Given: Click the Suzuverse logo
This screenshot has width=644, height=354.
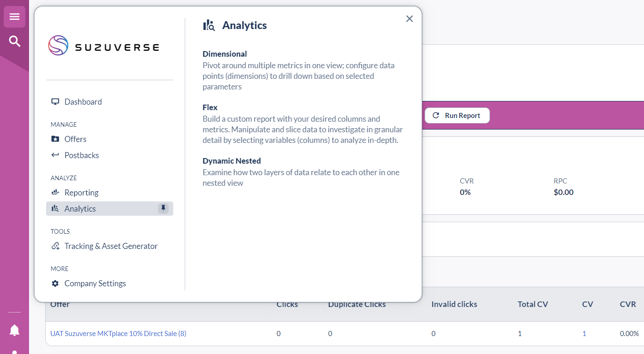Looking at the screenshot, I should coord(104,46).
